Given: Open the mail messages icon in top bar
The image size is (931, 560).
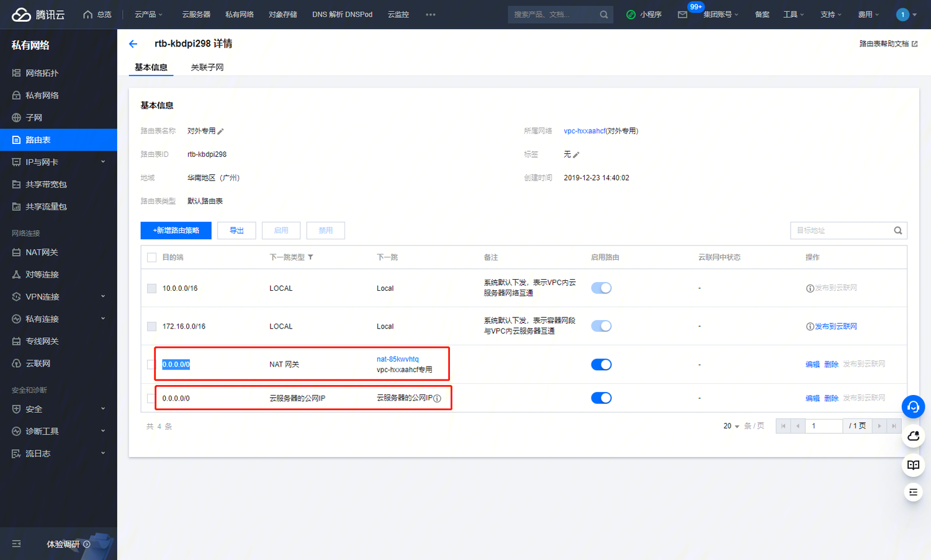Looking at the screenshot, I should (683, 14).
